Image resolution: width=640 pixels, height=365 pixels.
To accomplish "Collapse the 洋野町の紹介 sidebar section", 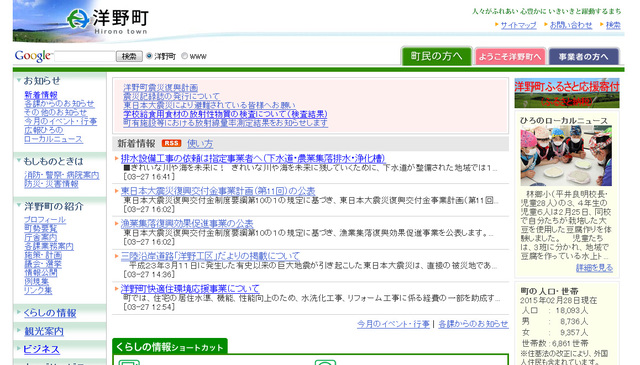I will pos(19,205).
